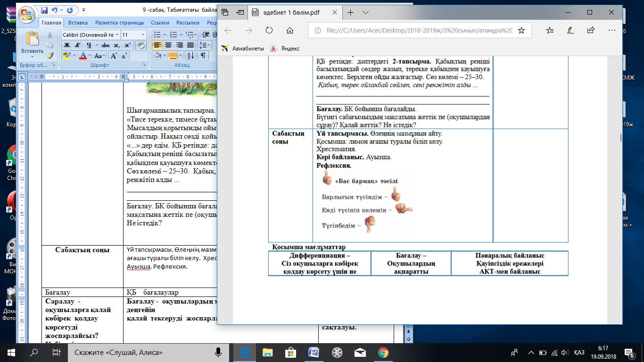Apply paragraph shading paint bucket
Image resolution: width=644 pixels, height=362 pixels.
158,56
